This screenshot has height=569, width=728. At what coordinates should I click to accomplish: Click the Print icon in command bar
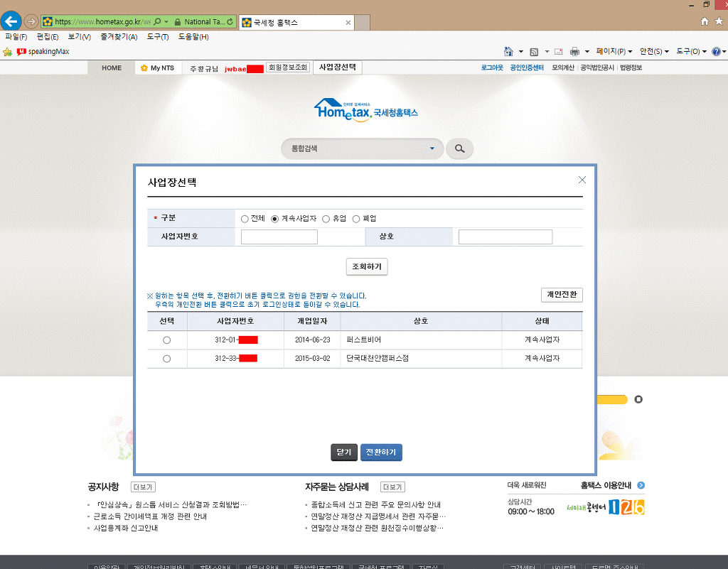point(574,51)
